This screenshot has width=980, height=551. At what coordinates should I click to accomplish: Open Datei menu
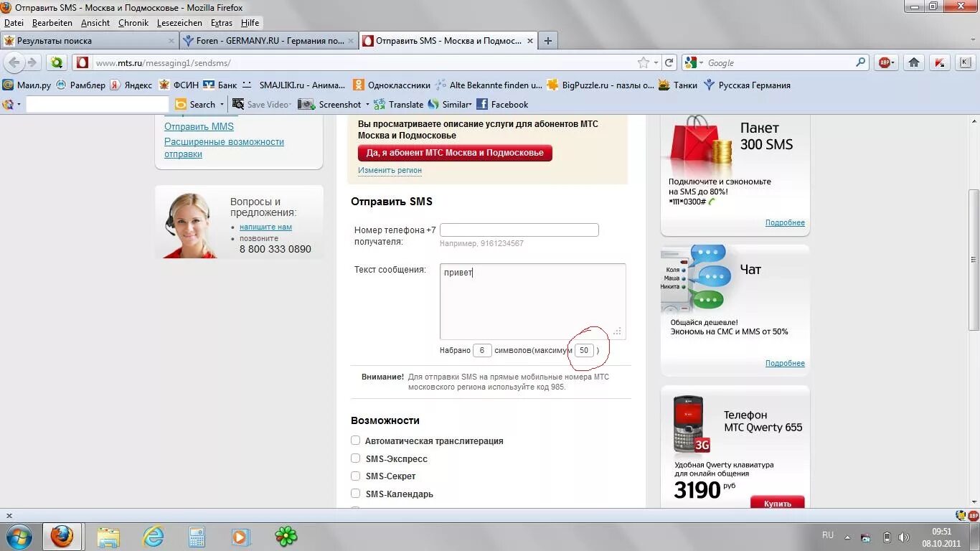point(14,23)
